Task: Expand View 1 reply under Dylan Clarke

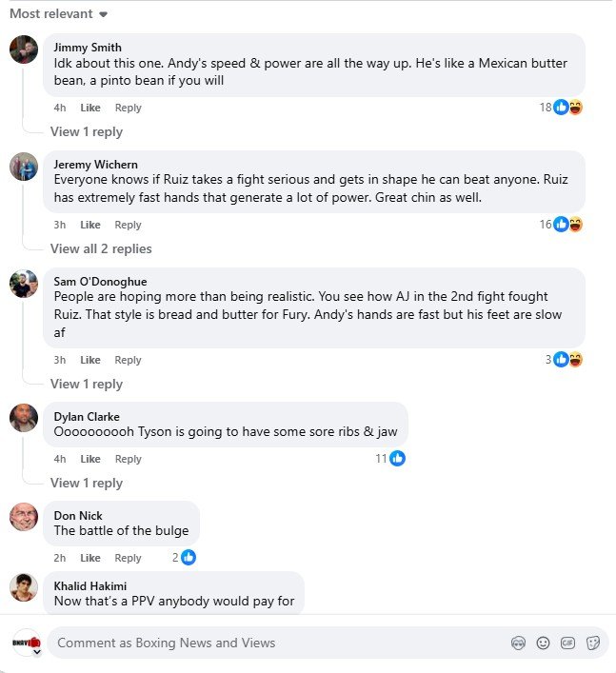Action: tap(87, 483)
